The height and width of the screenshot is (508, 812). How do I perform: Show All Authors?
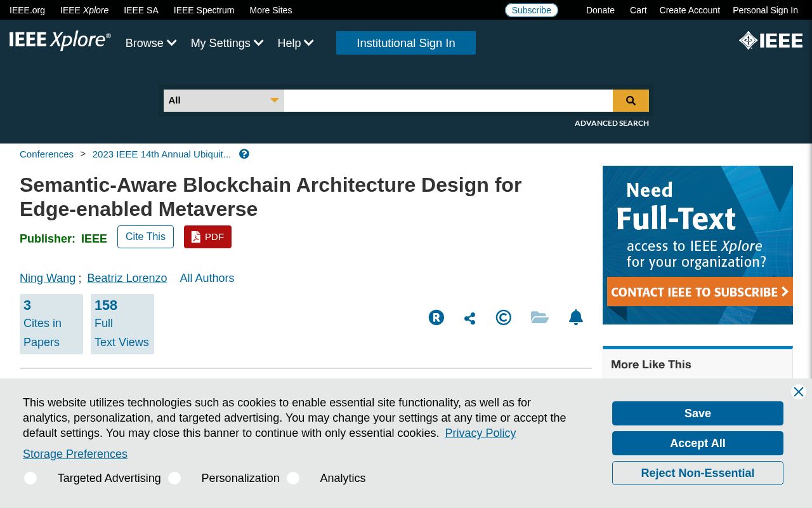click(207, 278)
